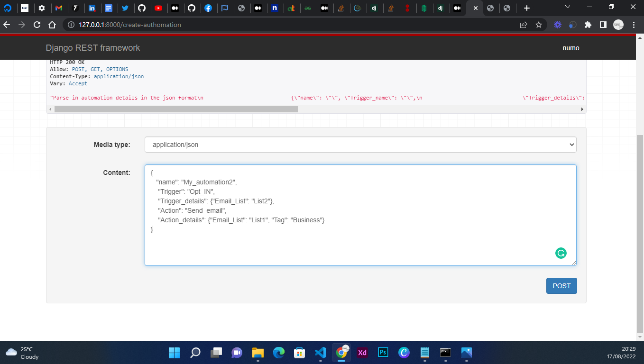Click the application/json Content-Type link
The image size is (644, 364).
pyautogui.click(x=119, y=76)
